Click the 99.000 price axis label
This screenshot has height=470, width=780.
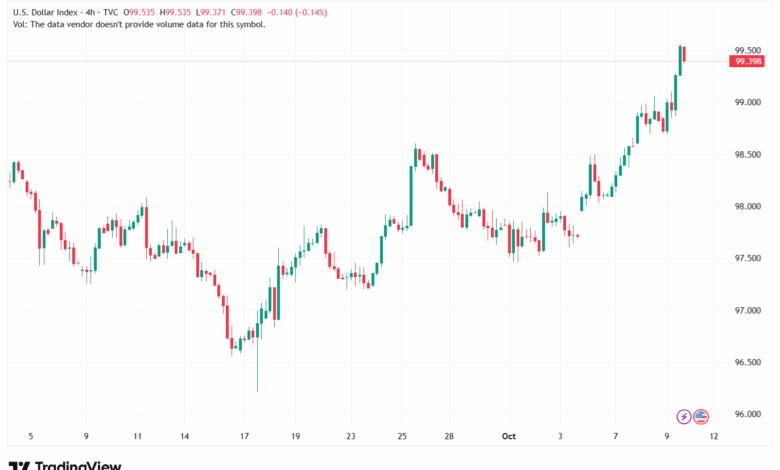click(x=748, y=102)
